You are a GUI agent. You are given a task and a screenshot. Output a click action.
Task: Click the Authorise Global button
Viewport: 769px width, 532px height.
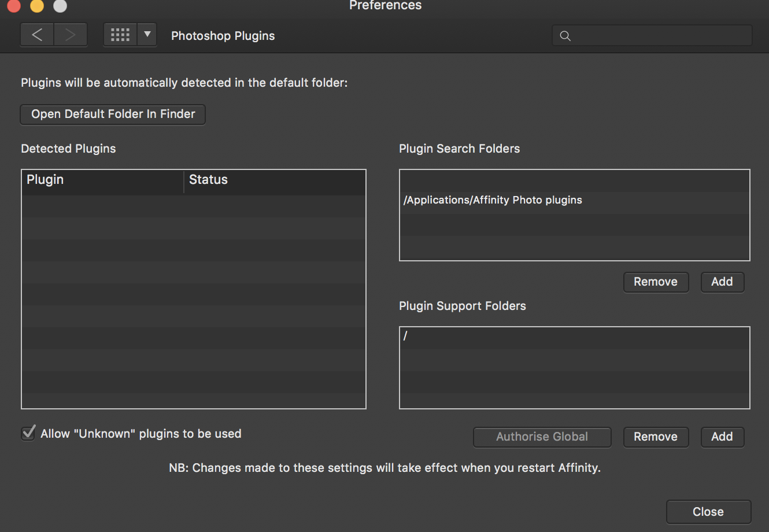click(x=542, y=437)
